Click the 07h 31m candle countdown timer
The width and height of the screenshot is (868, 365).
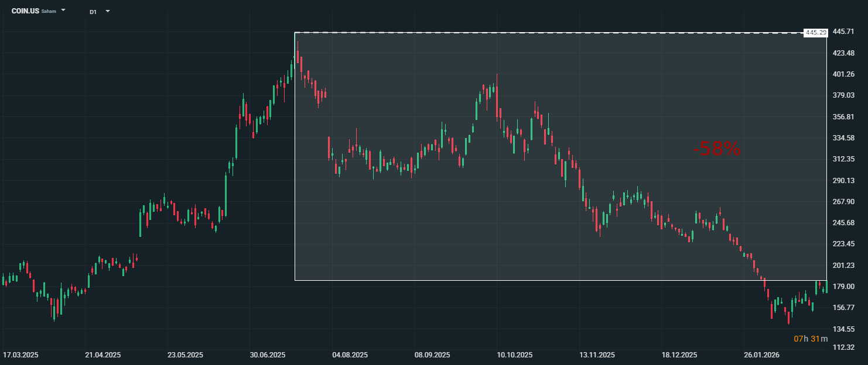tap(811, 339)
